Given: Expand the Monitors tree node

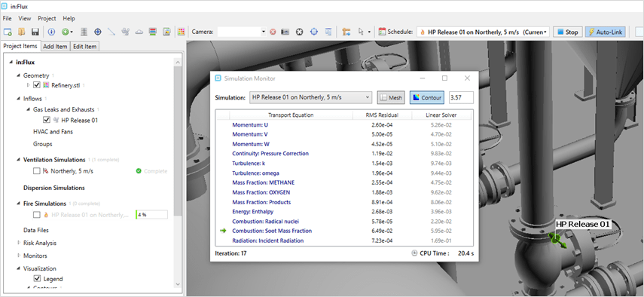Looking at the screenshot, I should (x=19, y=256).
